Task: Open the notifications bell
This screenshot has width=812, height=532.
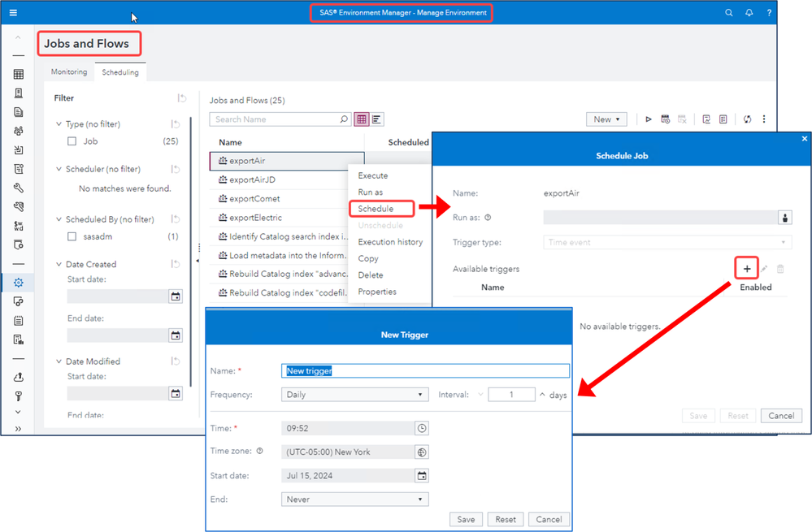Action: coord(749,12)
